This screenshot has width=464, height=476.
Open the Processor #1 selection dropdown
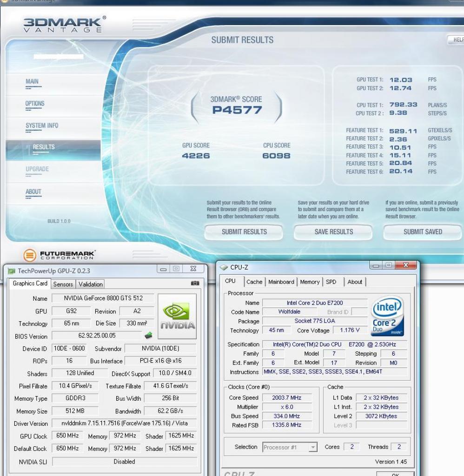pos(312,447)
